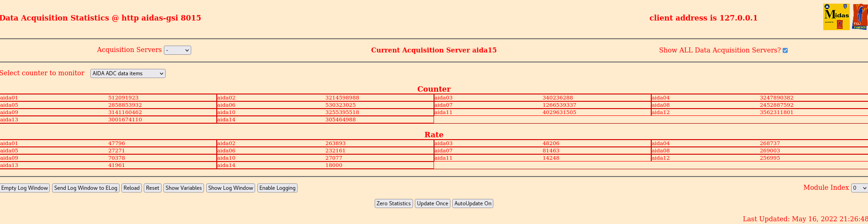This screenshot has width=868, height=224.
Task: Click the Show Variables button
Action: 183,188
